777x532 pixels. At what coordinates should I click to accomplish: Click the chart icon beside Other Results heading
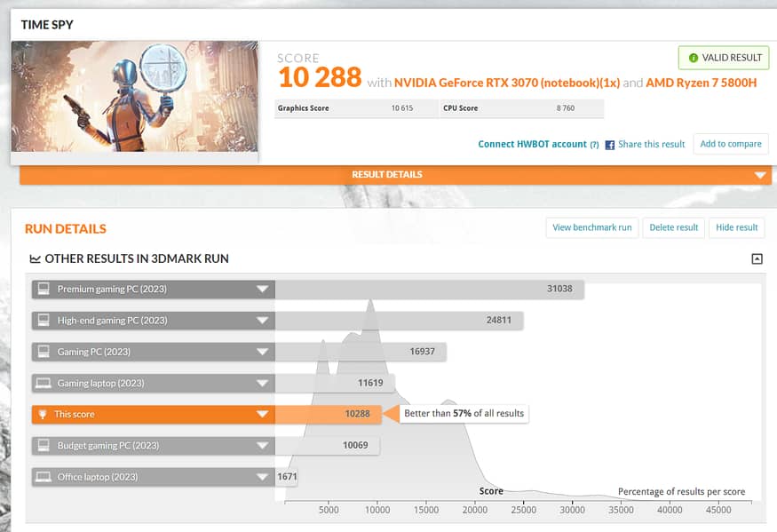pos(35,259)
